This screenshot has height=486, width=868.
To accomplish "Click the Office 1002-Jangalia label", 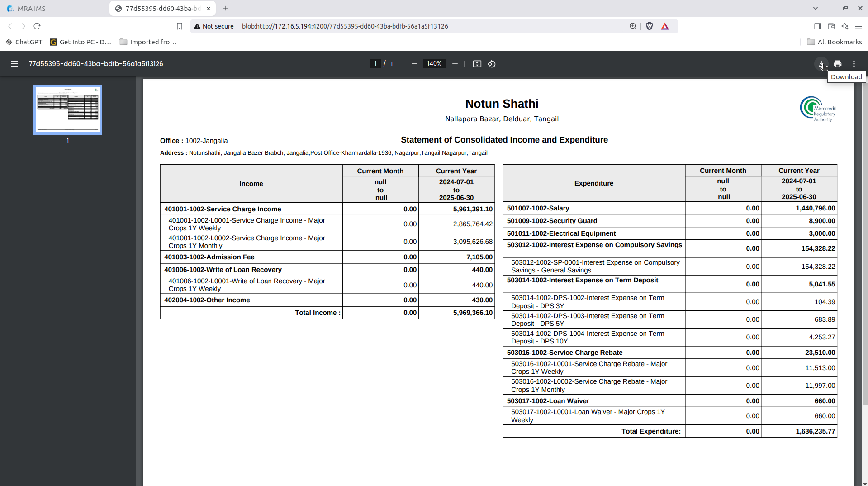I will 194,141.
